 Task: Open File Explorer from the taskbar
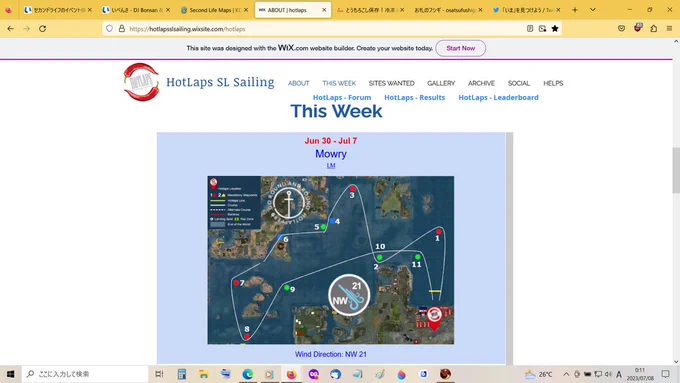coord(203,374)
